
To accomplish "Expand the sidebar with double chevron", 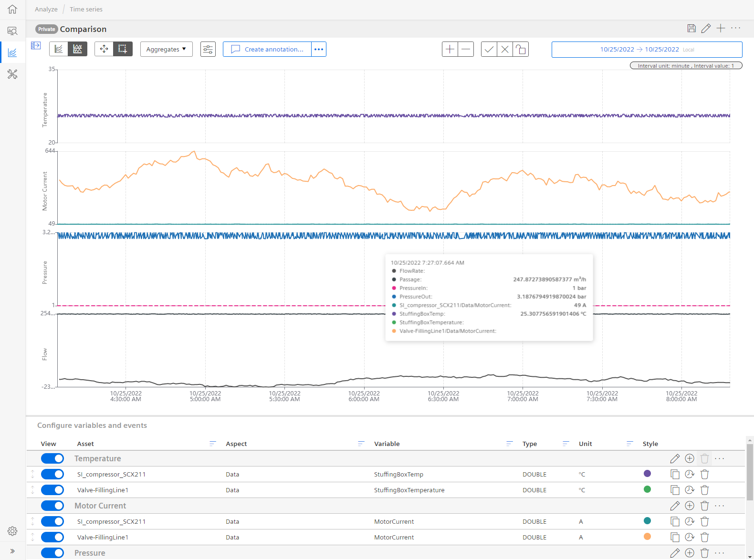I will point(12,551).
